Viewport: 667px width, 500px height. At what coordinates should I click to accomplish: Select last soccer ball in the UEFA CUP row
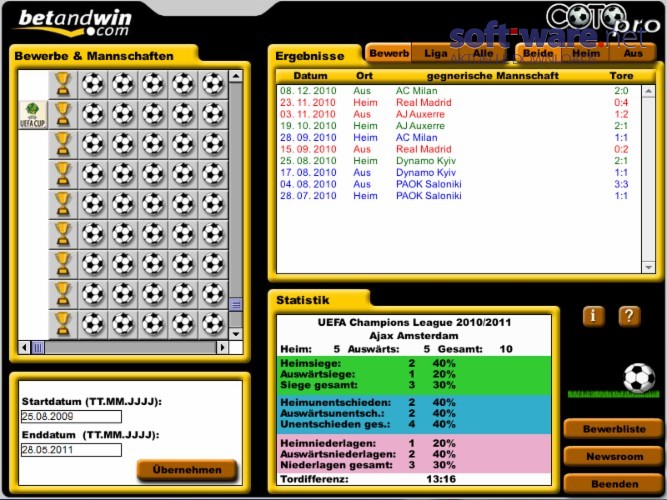click(x=213, y=114)
